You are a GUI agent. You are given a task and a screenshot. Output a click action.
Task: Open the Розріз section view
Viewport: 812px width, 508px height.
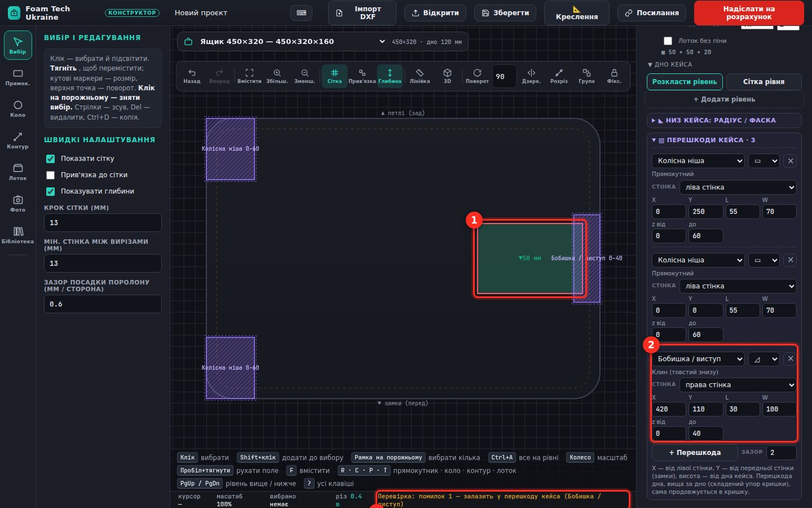559,76
